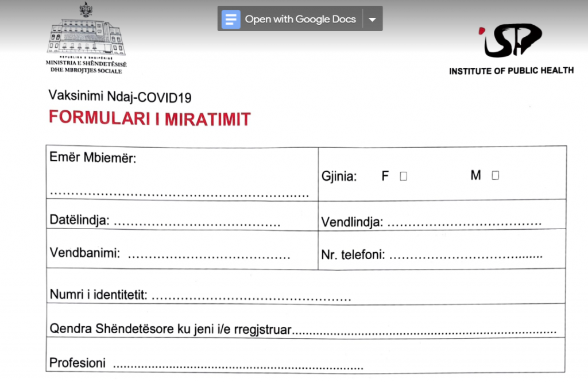Click the red 'FORMULARI I MIRATIMIT' heading
Image resolution: width=588 pixels, height=382 pixels.
150,118
